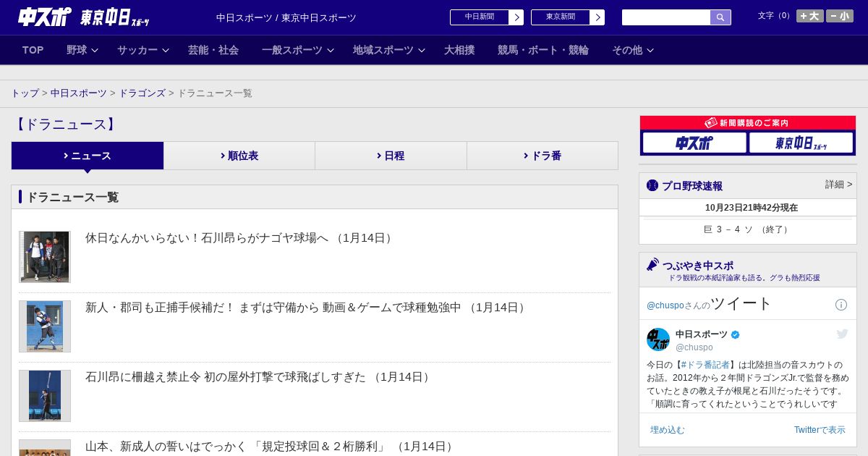The image size is (868, 456).
Task: Expand the 野球 navigation menu
Action: click(x=82, y=50)
